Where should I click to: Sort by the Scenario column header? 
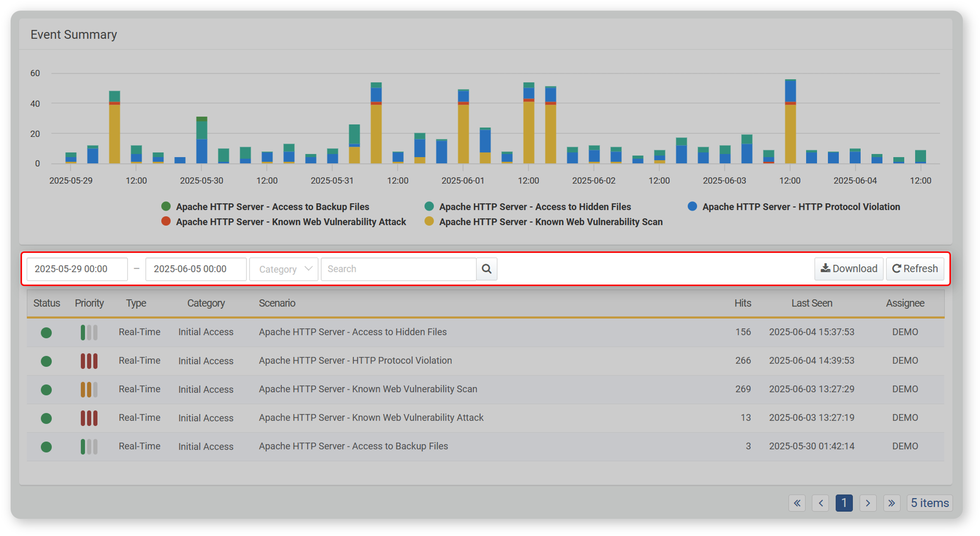click(277, 303)
